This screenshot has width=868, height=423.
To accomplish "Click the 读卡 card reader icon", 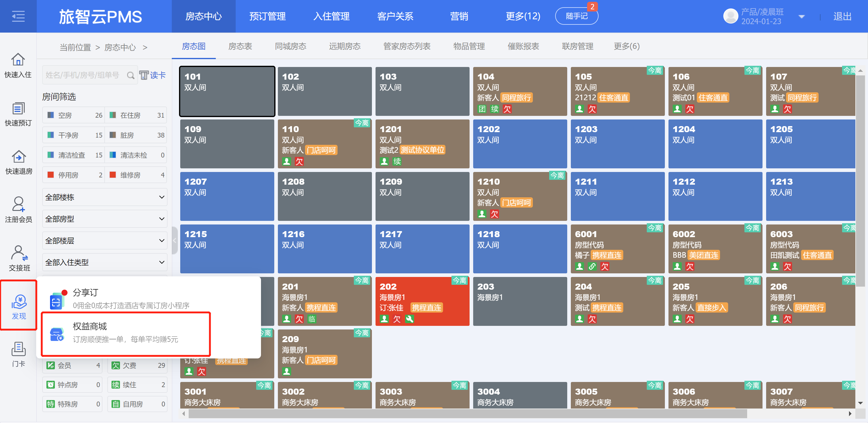I will pos(144,75).
